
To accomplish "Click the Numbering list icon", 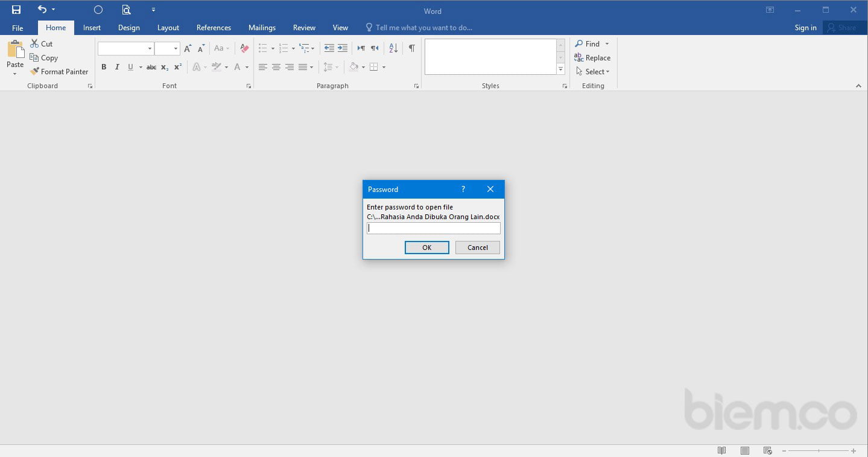I will click(x=284, y=48).
